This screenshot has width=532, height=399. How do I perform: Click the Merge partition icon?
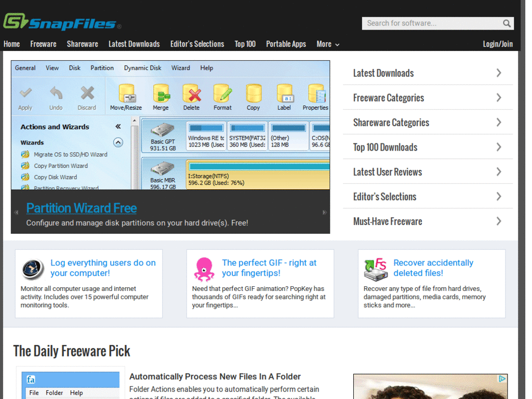click(161, 94)
